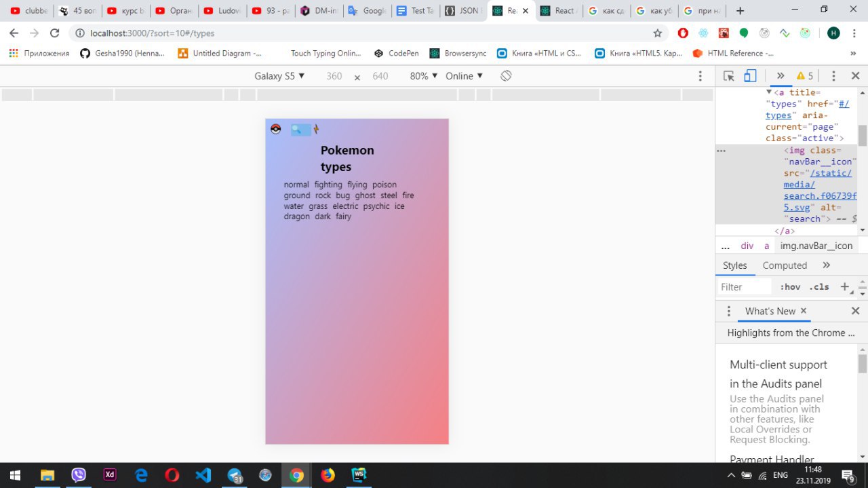Bookmark this page with the star icon
The width and height of the screenshot is (868, 488).
coord(657,33)
